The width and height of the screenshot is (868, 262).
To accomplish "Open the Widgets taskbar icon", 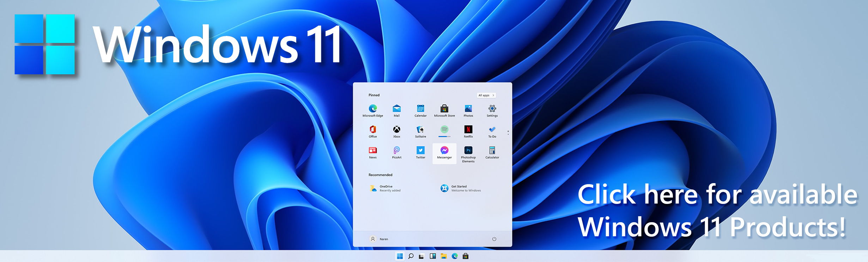I will pyautogui.click(x=432, y=256).
